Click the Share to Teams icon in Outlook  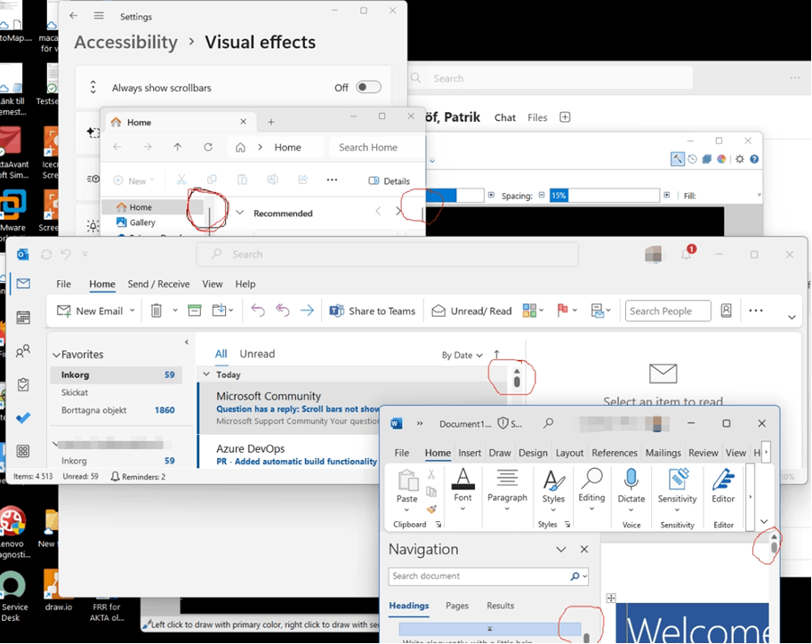click(337, 310)
